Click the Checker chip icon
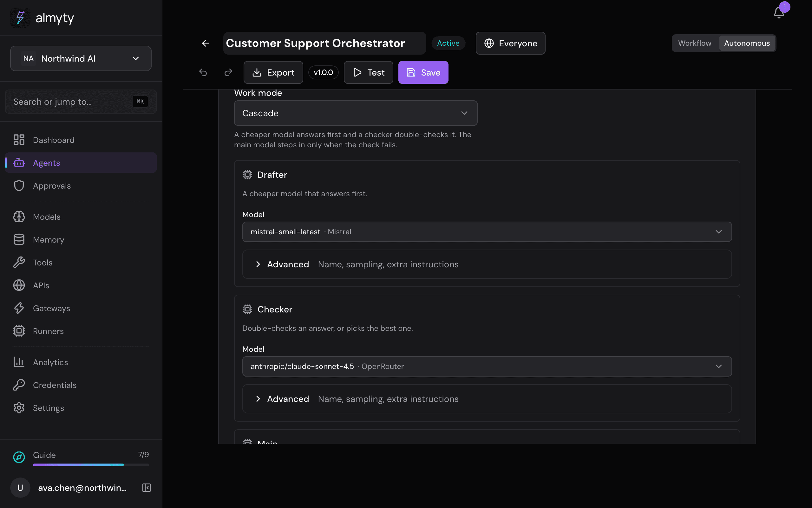Screen dimensions: 812x508 [x=247, y=309]
